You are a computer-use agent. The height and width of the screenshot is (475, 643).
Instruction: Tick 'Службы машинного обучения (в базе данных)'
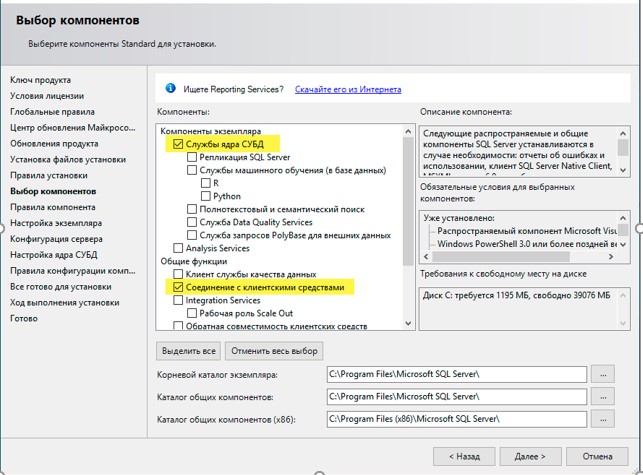(x=192, y=170)
